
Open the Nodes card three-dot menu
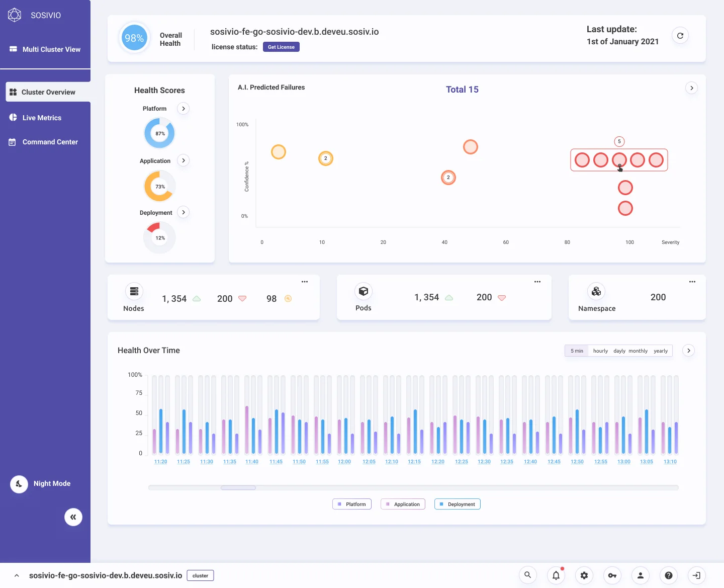305,282
